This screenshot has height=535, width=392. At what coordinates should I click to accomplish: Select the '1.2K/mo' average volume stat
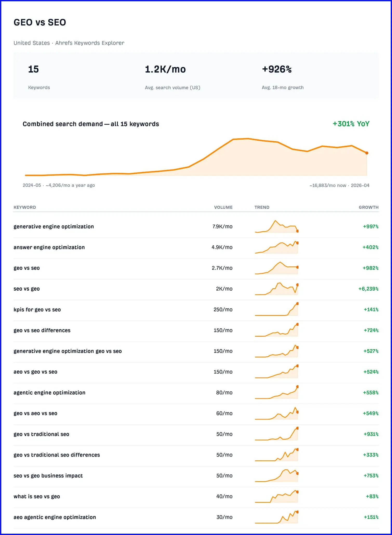point(165,69)
